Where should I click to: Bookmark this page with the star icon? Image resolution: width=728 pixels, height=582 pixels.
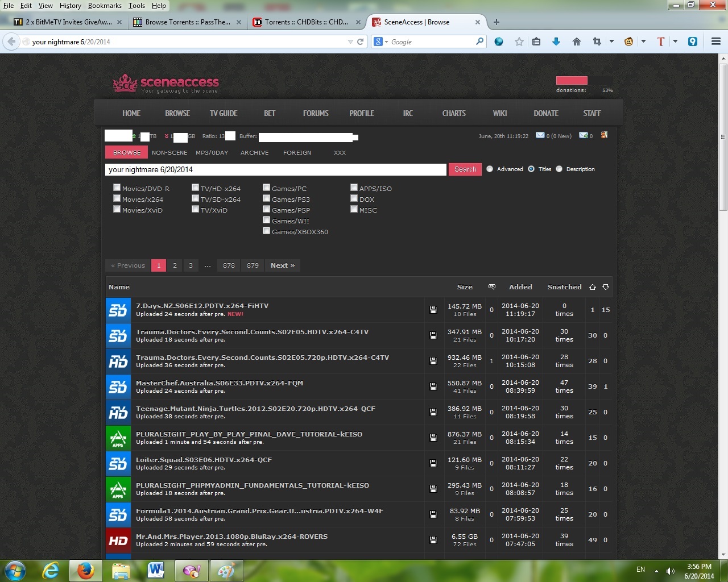(x=519, y=41)
